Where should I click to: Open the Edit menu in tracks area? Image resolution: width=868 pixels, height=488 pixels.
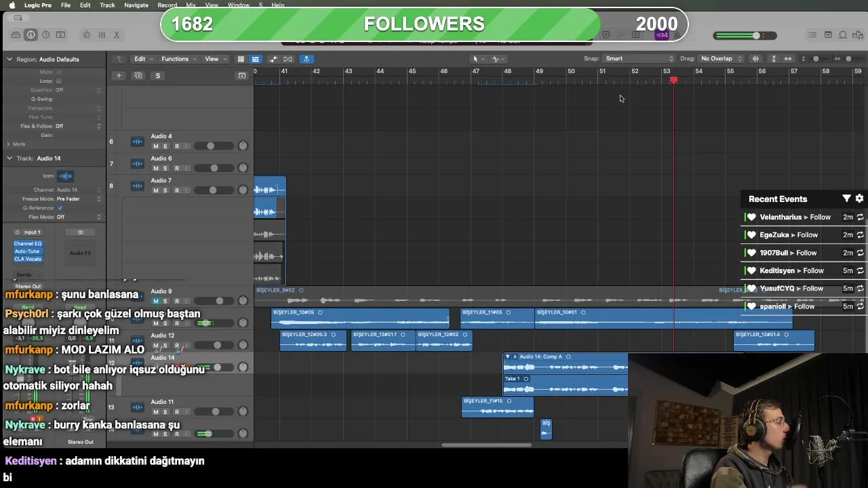(x=142, y=59)
